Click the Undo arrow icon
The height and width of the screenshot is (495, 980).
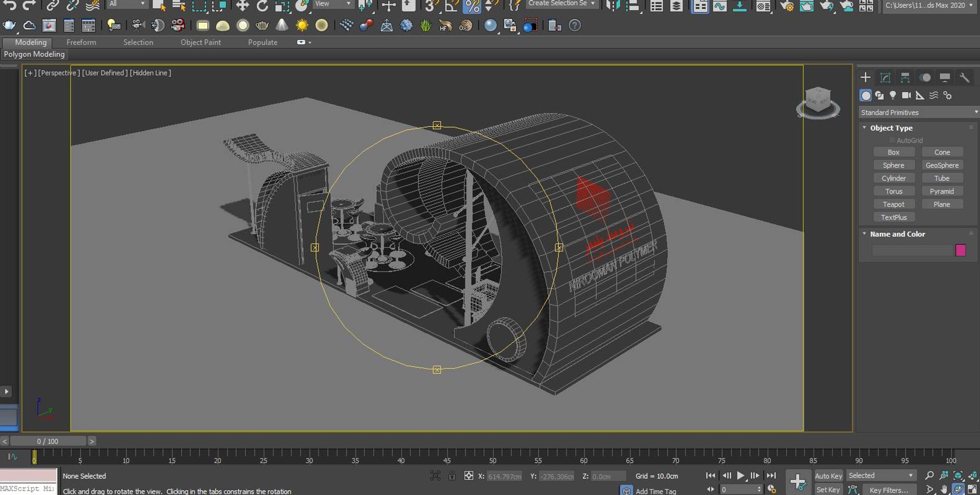pyautogui.click(x=10, y=6)
